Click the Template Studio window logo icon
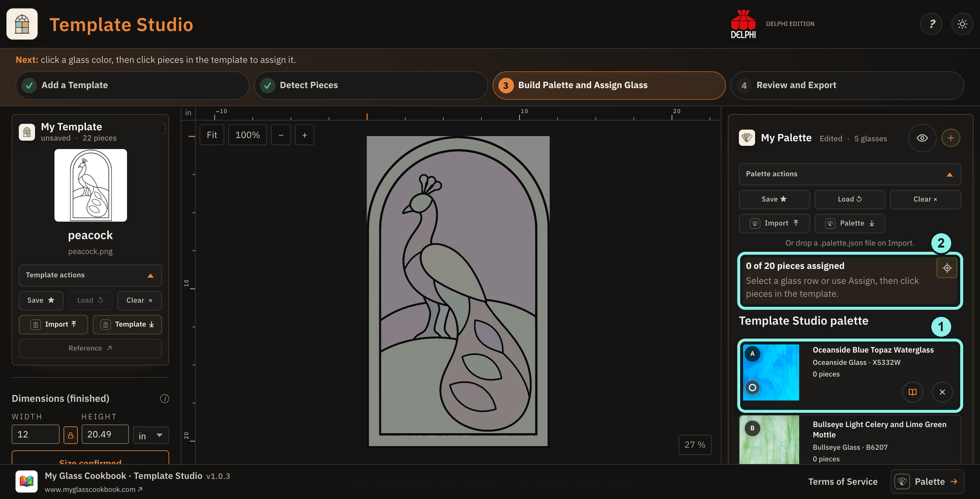The width and height of the screenshot is (980, 499). coord(22,24)
